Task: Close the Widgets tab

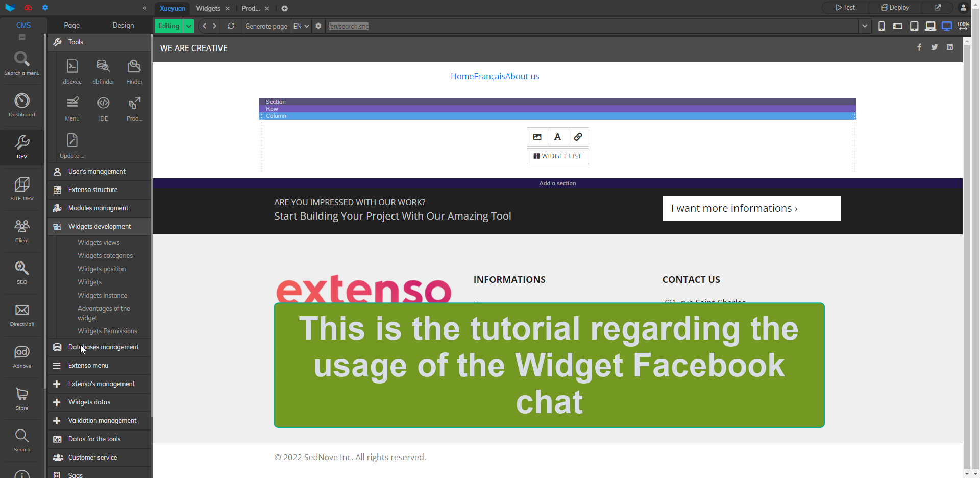Action: [x=228, y=8]
